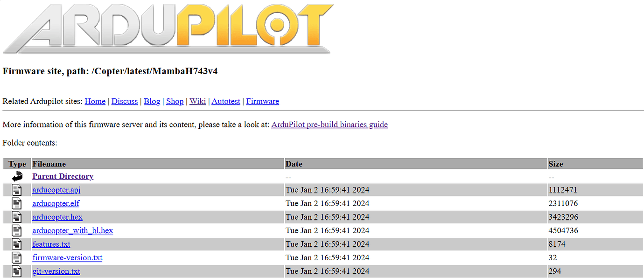Image resolution: width=644 pixels, height=278 pixels.
Task: Click the file icon for firmware-version.txt
Action: (17, 257)
